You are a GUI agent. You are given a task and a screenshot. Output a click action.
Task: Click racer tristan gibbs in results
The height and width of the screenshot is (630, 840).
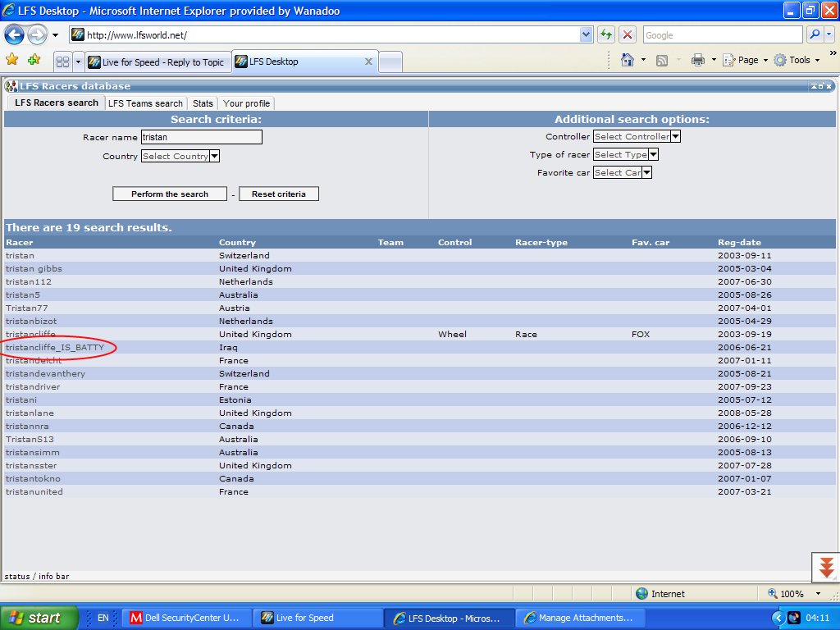coord(34,269)
